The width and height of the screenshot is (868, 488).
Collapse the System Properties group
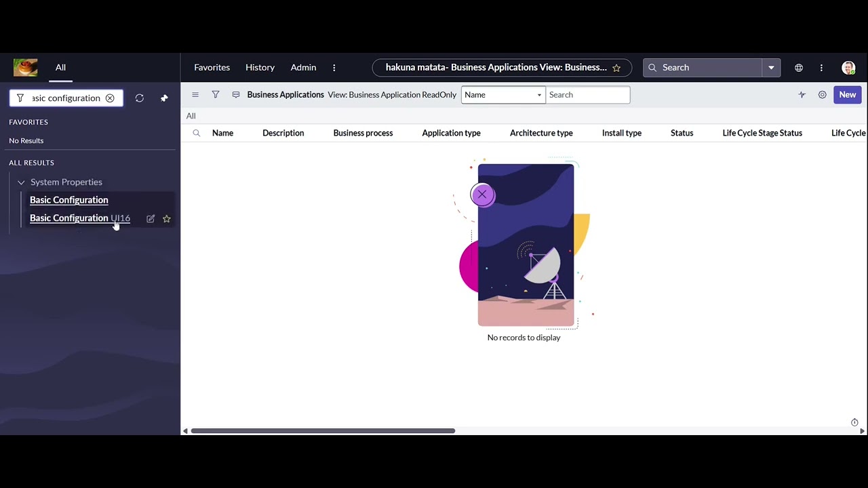[21, 182]
